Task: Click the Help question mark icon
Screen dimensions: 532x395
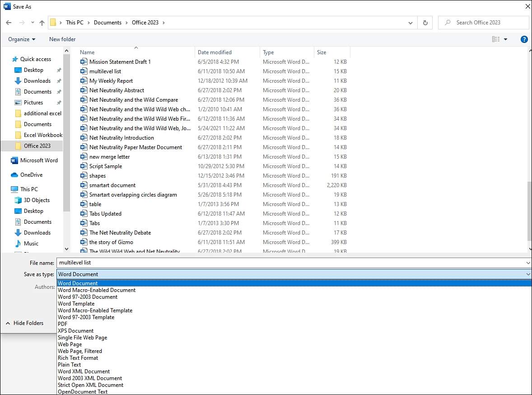Action: pos(524,39)
